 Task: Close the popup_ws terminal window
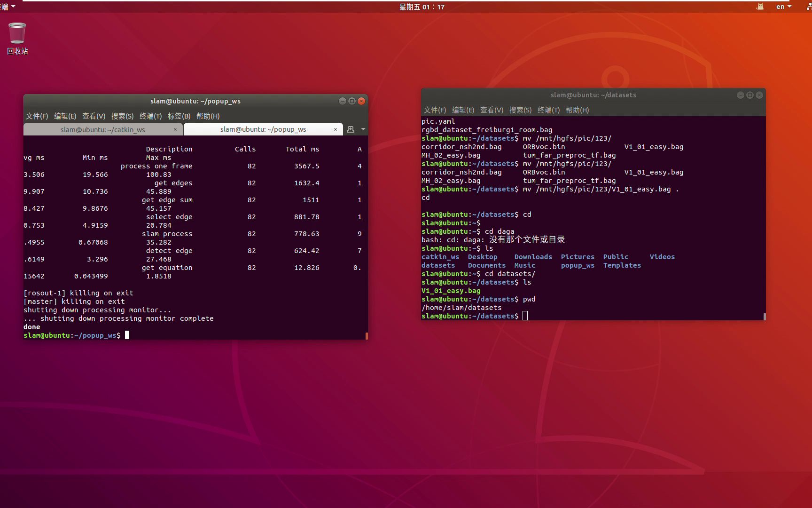(361, 101)
